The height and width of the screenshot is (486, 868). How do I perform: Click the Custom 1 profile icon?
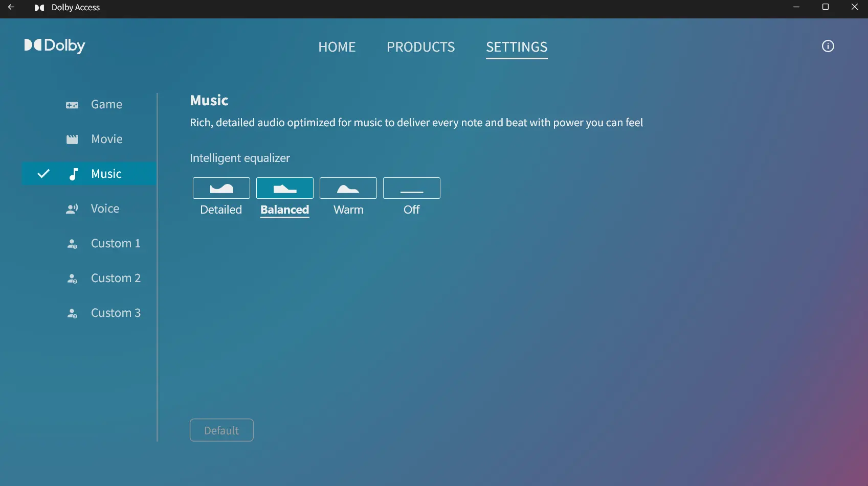point(72,244)
